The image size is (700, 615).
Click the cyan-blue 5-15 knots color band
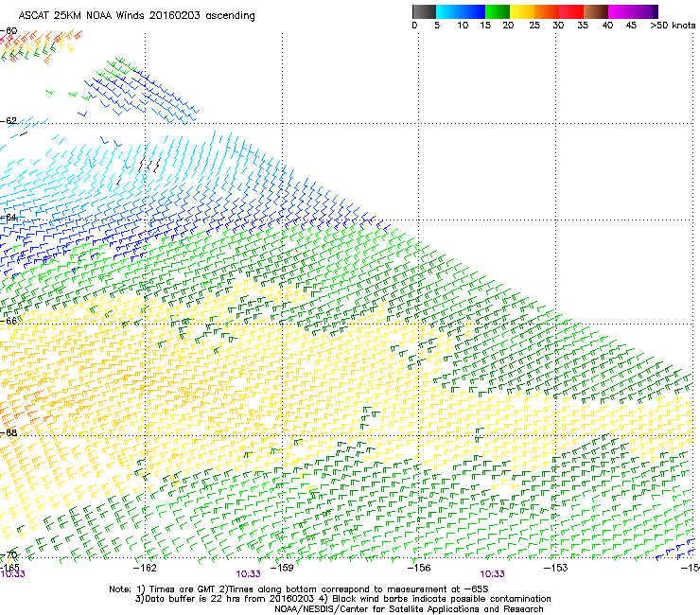pyautogui.click(x=461, y=11)
